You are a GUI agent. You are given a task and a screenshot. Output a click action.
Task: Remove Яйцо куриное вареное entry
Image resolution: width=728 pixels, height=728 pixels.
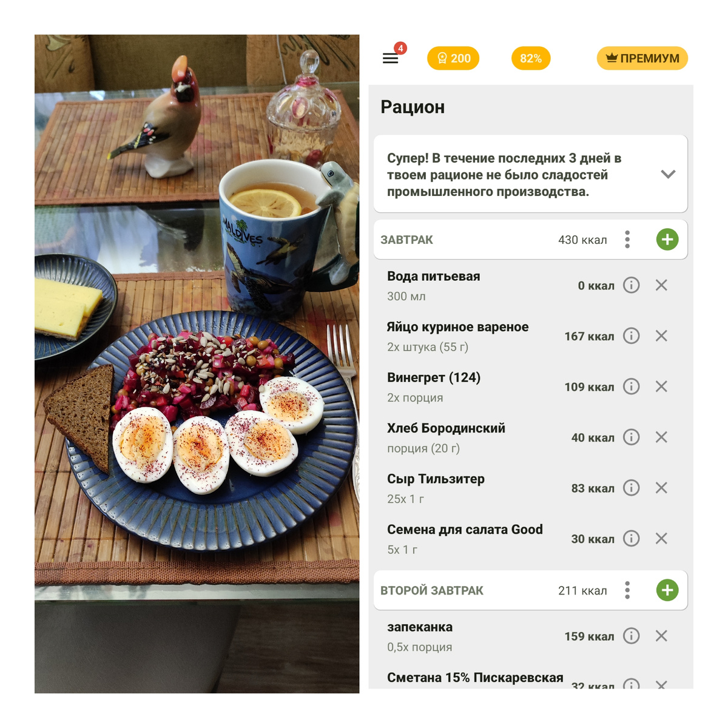[x=661, y=336]
